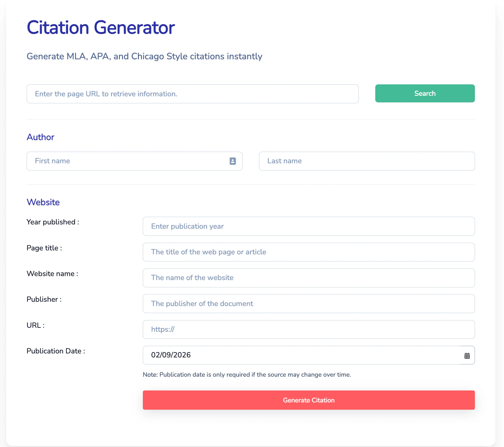Click the Website name label
Screen dimensions: 504x447
point(52,274)
